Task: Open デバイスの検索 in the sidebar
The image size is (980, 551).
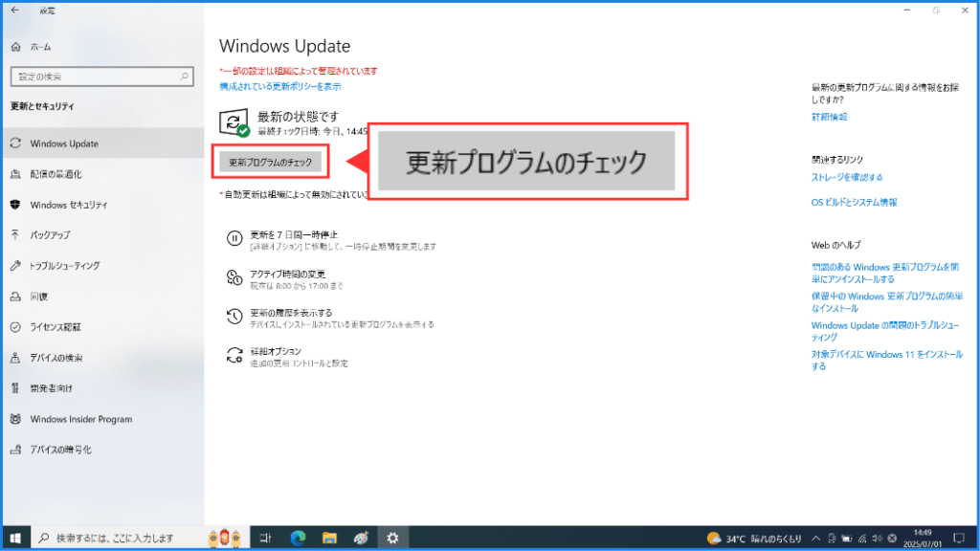Action: (103, 358)
